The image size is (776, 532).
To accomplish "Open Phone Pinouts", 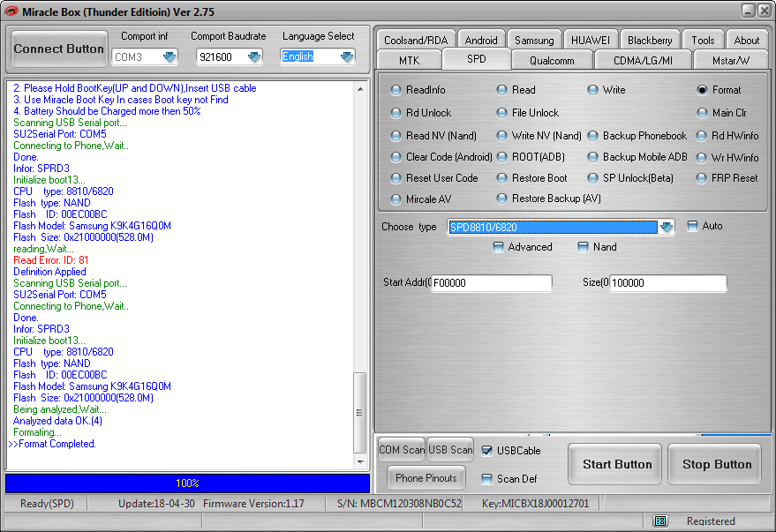I will pos(426,478).
